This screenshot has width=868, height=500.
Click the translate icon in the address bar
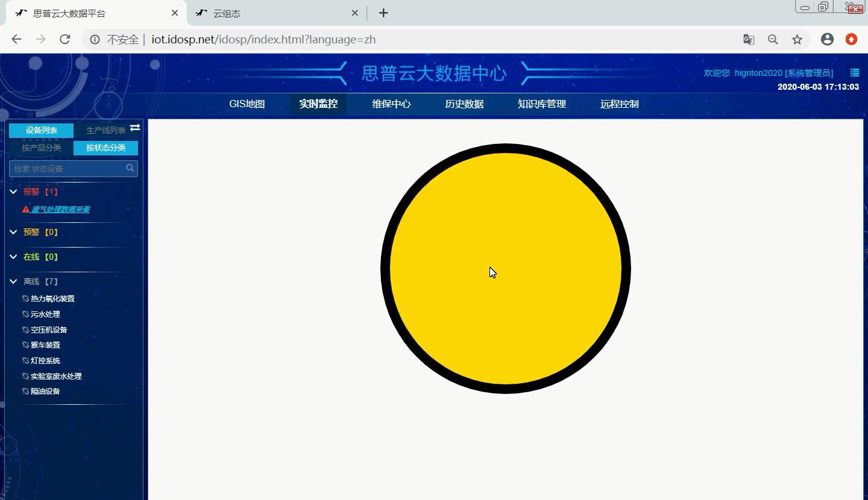748,39
